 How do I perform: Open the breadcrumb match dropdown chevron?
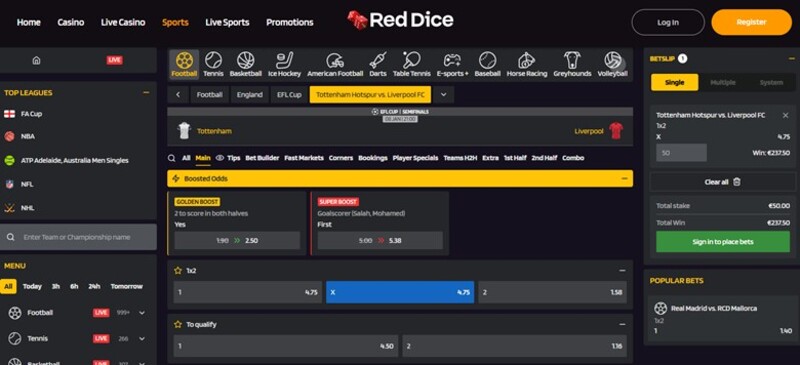443,94
